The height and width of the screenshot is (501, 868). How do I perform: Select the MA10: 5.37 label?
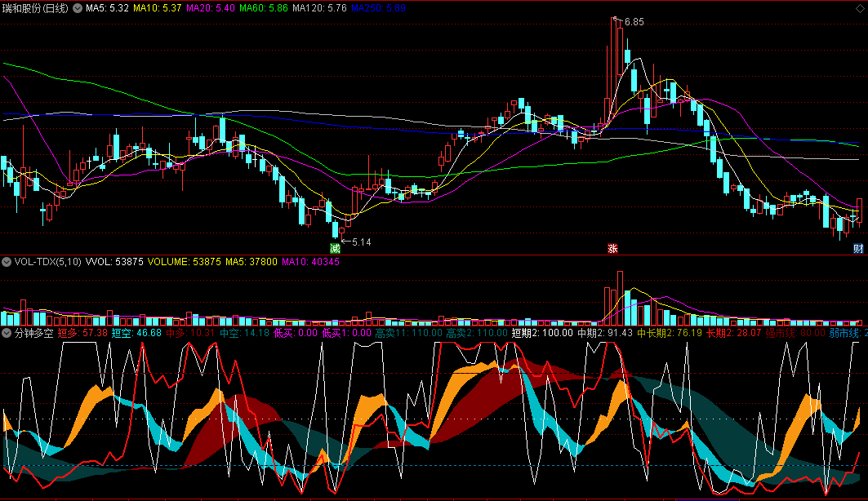pyautogui.click(x=158, y=8)
